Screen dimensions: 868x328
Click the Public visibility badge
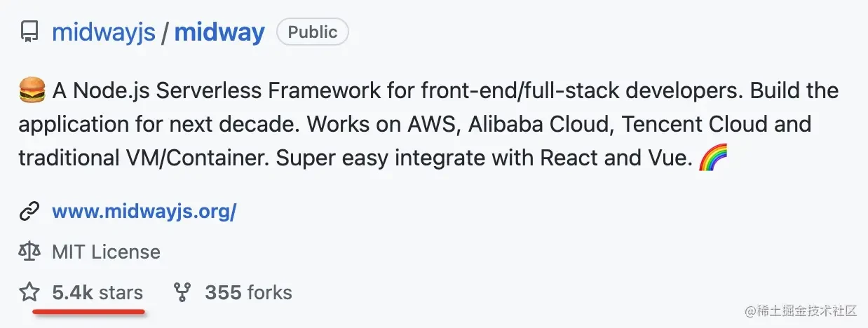(313, 32)
